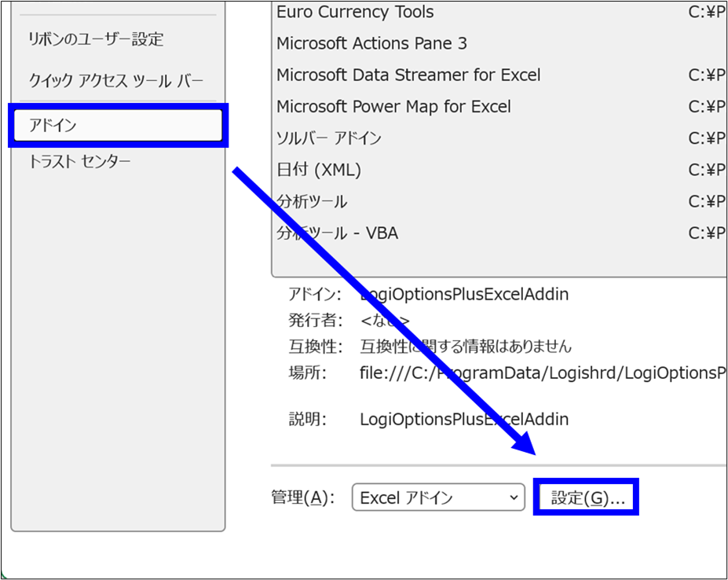
Task: Select the 日付 (XML) list entry
Action: (x=319, y=170)
